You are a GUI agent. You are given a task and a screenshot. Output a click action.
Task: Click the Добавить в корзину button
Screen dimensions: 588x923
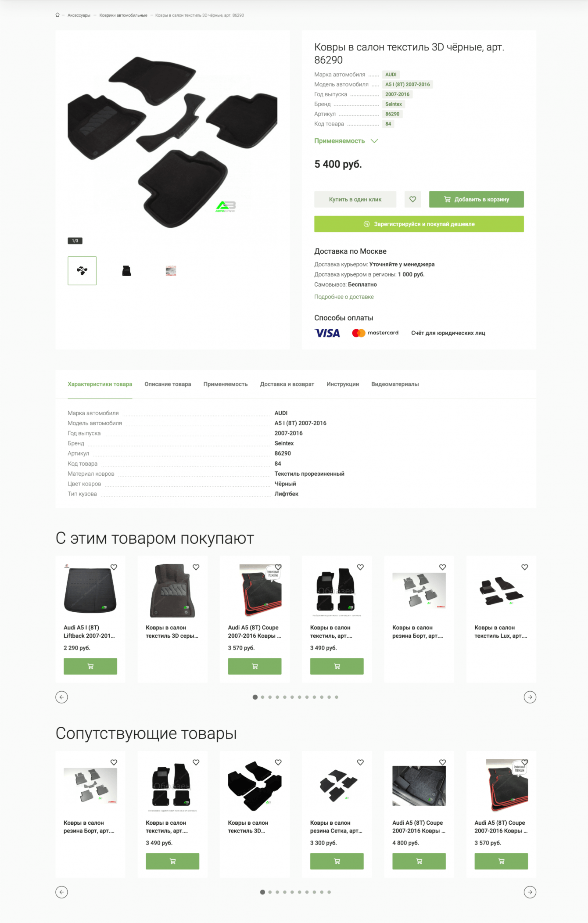[476, 199]
